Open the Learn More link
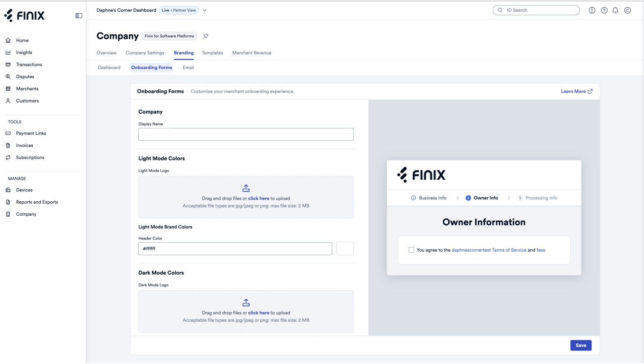Image resolution: width=644 pixels, height=364 pixels. [x=577, y=91]
